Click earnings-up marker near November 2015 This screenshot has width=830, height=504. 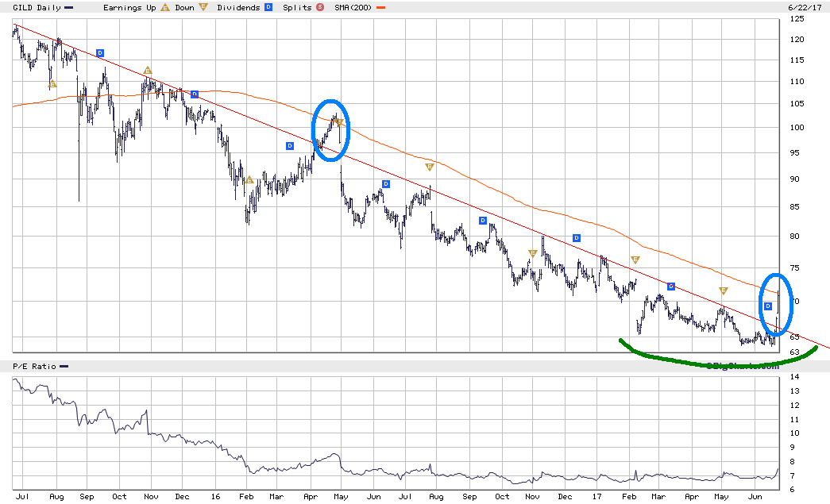click(148, 71)
